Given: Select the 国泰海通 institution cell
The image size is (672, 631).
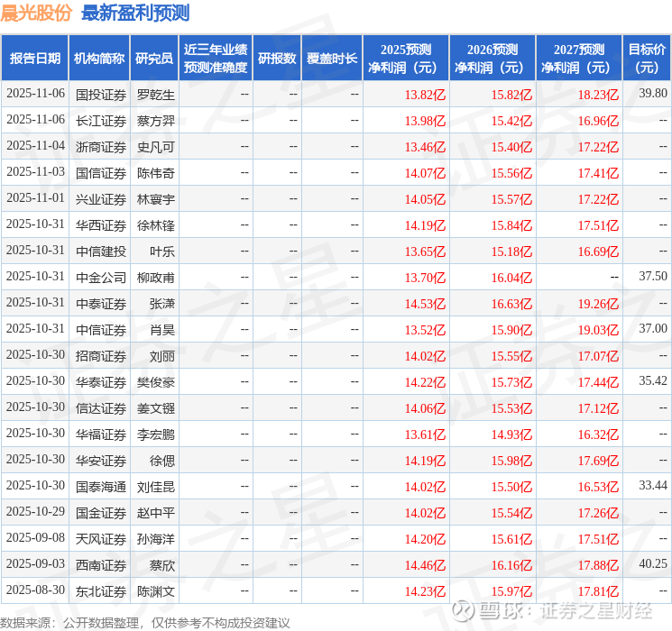Looking at the screenshot, I should [101, 487].
